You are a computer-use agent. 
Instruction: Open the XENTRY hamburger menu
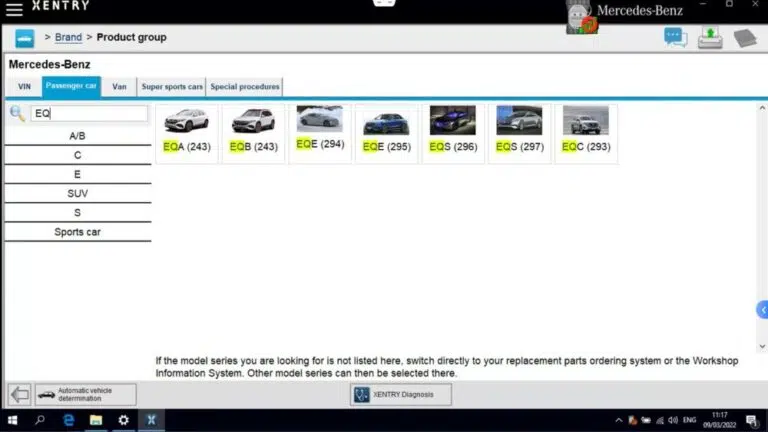click(14, 9)
